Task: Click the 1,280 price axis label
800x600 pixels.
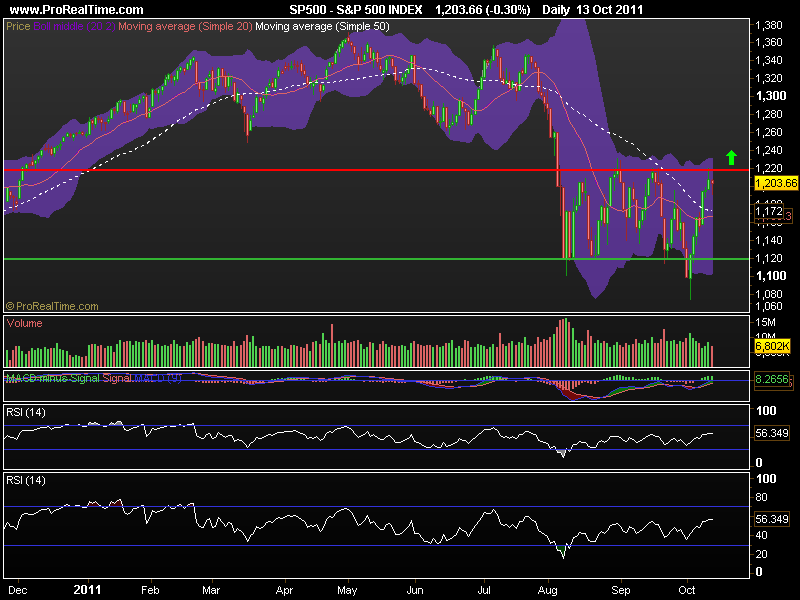Action: point(769,114)
